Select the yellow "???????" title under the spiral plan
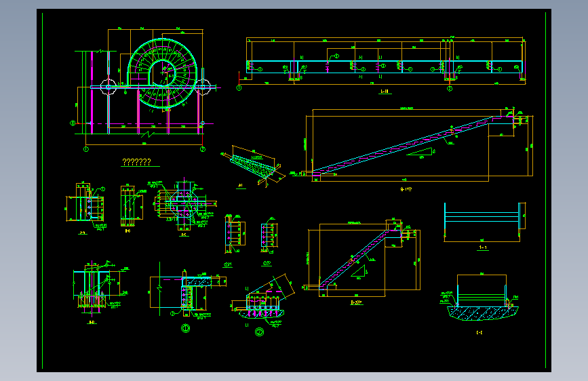588x381 pixels. pyautogui.click(x=137, y=162)
